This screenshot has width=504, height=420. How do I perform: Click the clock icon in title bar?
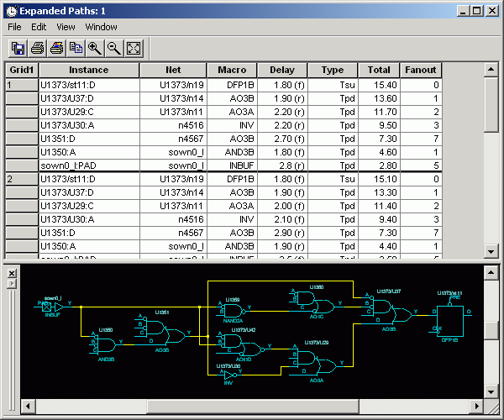[x=12, y=11]
